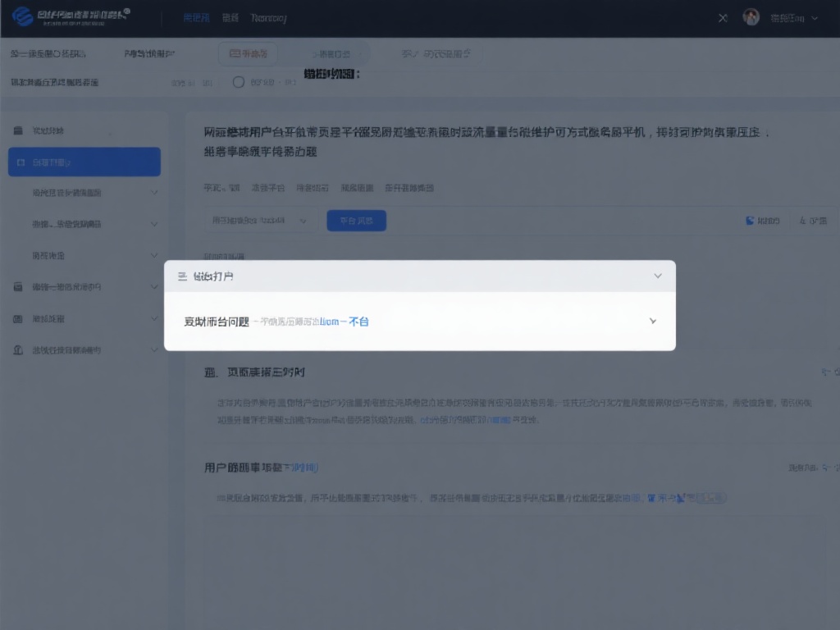The width and height of the screenshot is (840, 630).
Task: Toggle the second sidebar submenu open
Action: [x=155, y=222]
